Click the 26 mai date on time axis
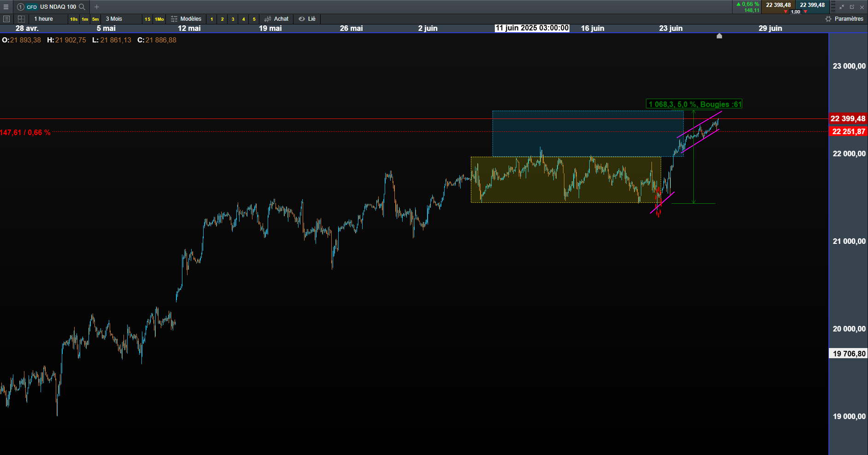Viewport: 868px width, 455px height. pos(352,28)
